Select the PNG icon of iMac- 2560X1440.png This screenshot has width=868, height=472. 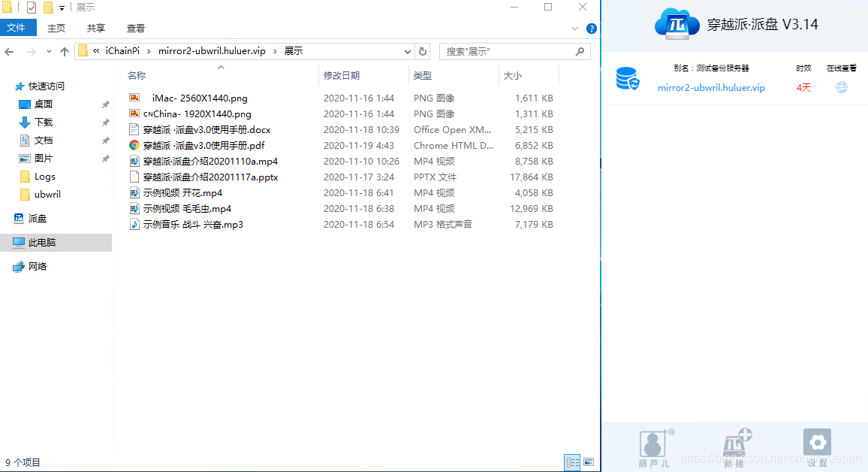pyautogui.click(x=134, y=98)
